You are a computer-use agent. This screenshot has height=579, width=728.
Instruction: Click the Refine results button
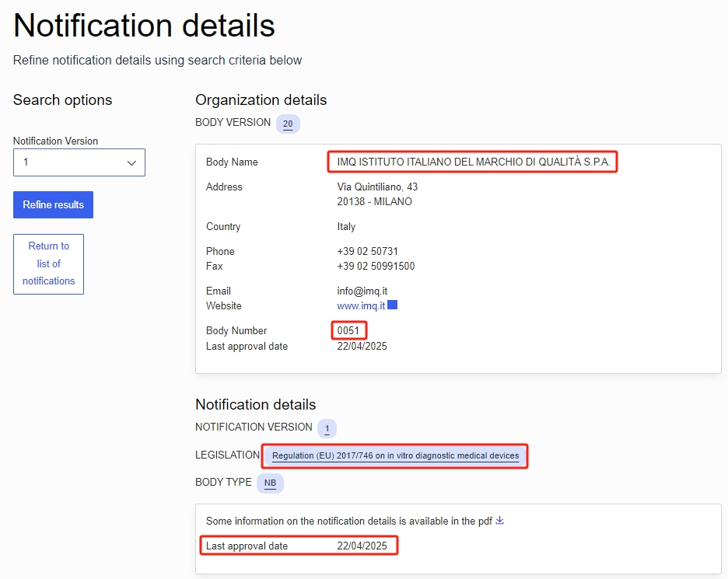pyautogui.click(x=54, y=204)
